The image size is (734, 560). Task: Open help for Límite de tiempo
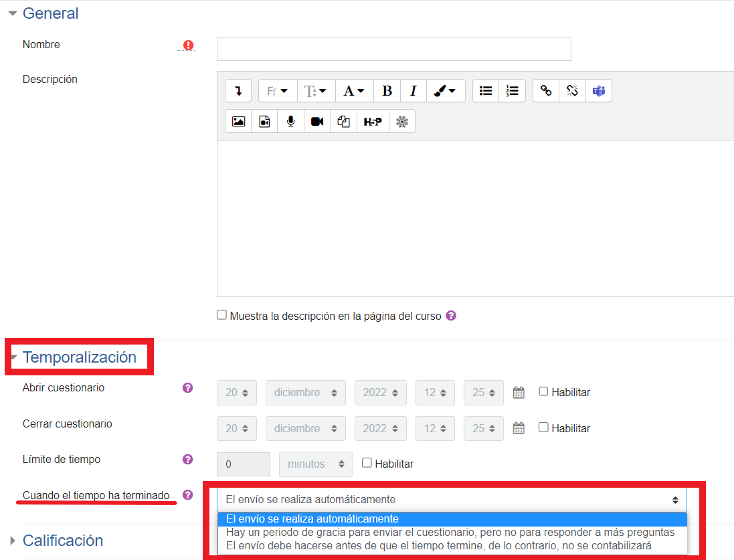[x=188, y=460]
